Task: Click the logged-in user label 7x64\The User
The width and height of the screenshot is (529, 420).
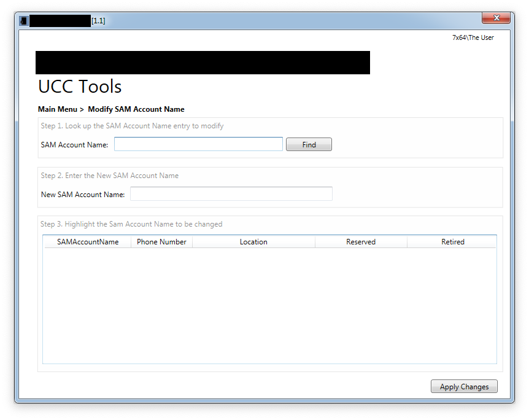Action: (473, 37)
